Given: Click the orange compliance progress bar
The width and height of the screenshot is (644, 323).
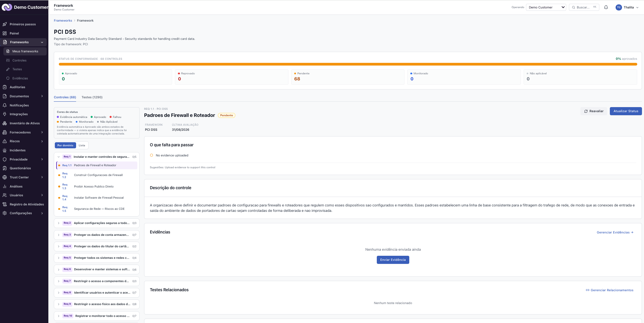Looking at the screenshot, I should point(348,64).
